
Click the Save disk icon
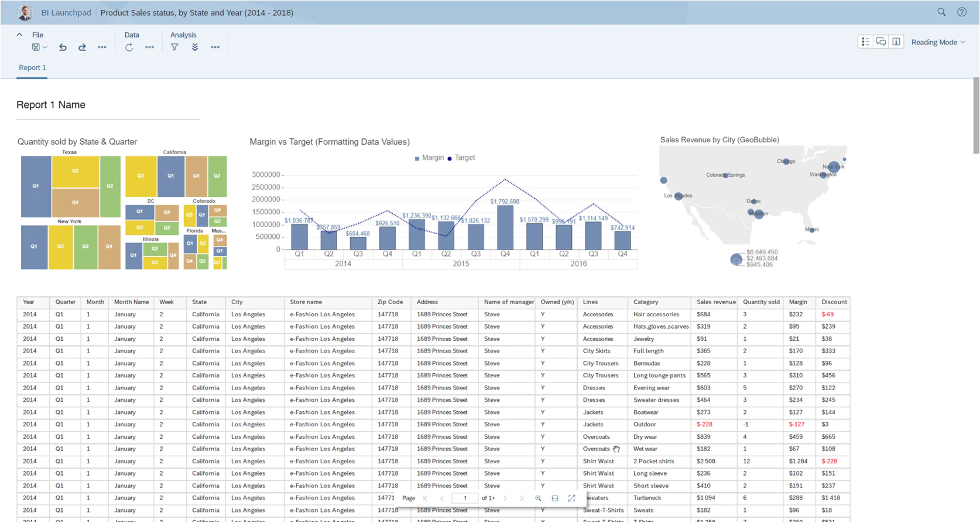pyautogui.click(x=36, y=47)
